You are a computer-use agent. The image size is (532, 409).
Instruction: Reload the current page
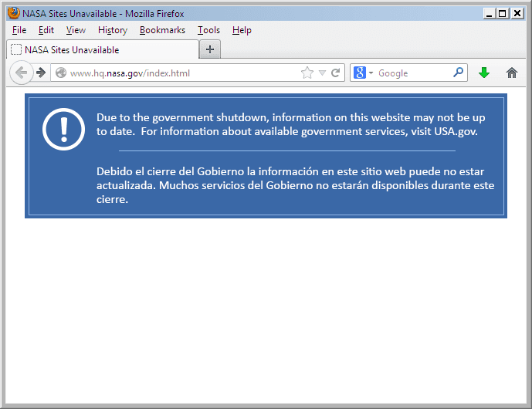tap(336, 73)
